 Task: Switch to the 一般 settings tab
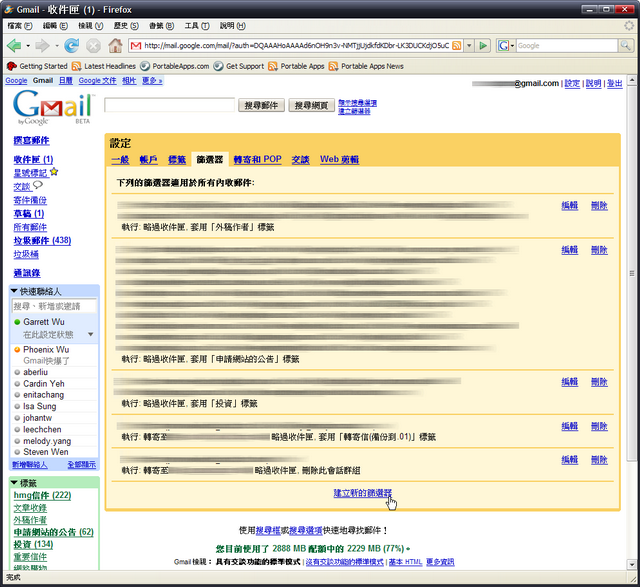coord(120,159)
